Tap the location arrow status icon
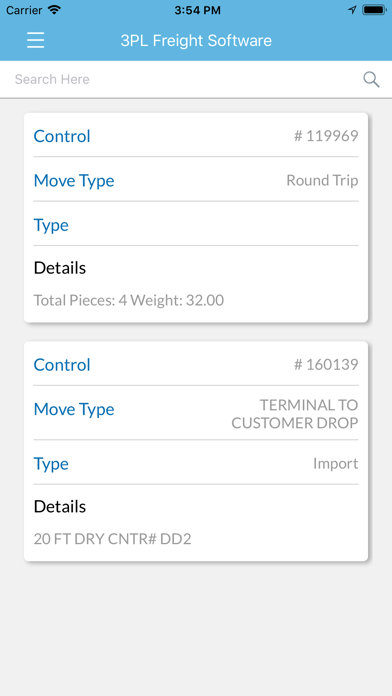The image size is (392, 696). point(352,10)
